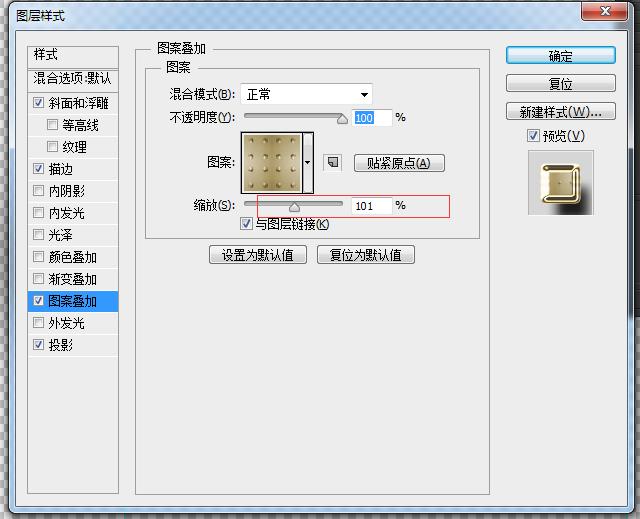Open the 颜色叠加 settings row
Screen dimensions: 640x519
click(73, 257)
